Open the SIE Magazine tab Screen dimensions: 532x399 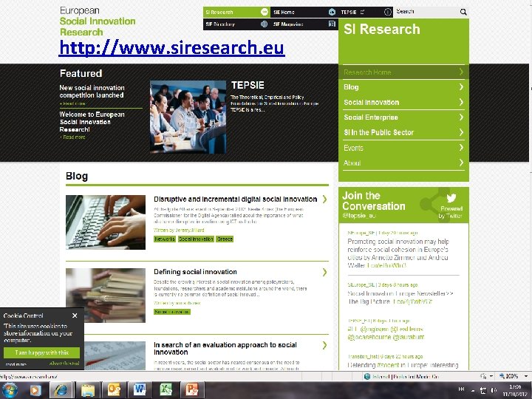(304, 24)
